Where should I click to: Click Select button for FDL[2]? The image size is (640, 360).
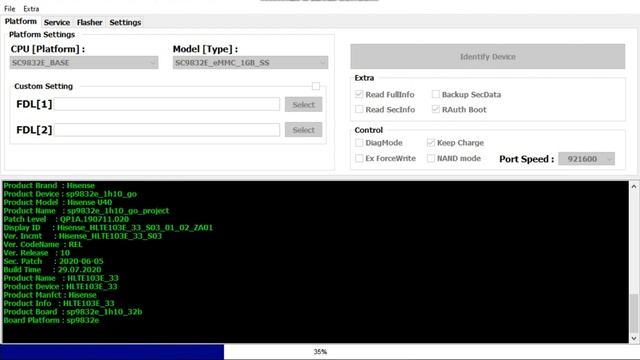coord(303,130)
